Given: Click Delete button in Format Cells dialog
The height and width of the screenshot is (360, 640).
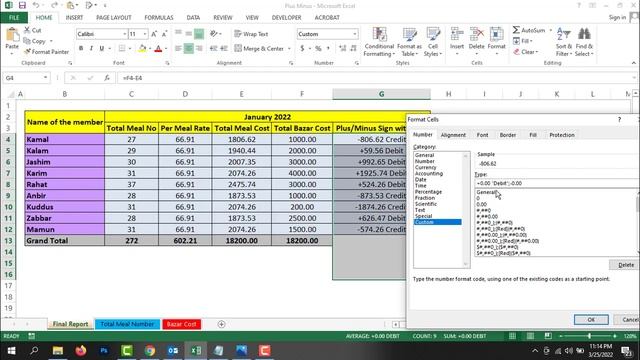Looking at the screenshot, I should tap(625, 265).
